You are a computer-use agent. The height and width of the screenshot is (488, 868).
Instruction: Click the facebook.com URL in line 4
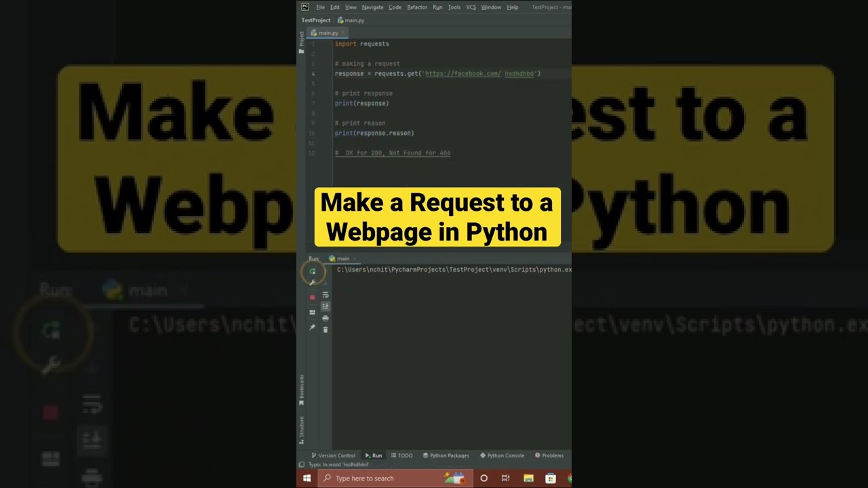(462, 73)
